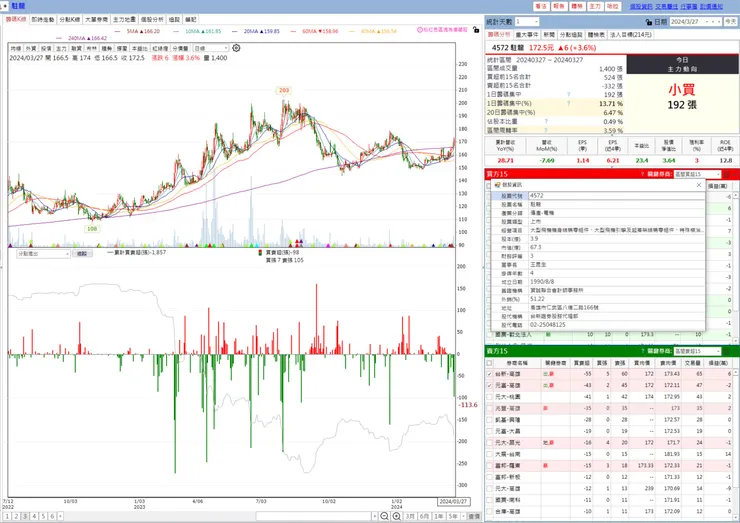
Task: Switch to the 分點K線 tab
Action: click(x=70, y=19)
